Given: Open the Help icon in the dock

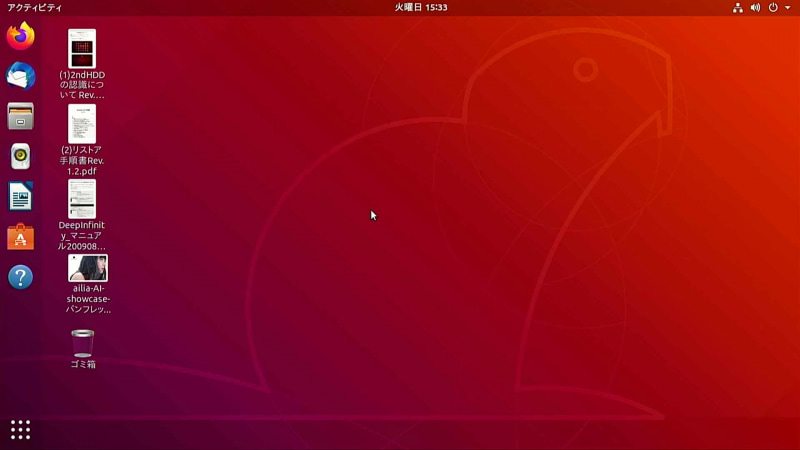Looking at the screenshot, I should pyautogui.click(x=20, y=277).
